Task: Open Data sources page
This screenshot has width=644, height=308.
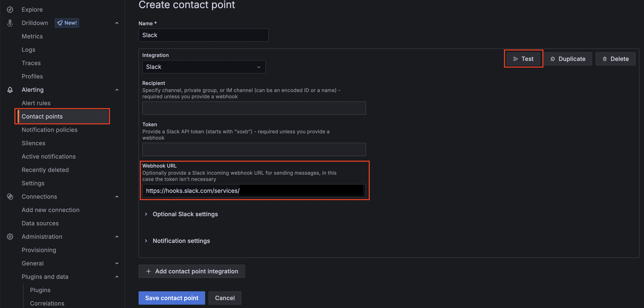Action: 40,223
